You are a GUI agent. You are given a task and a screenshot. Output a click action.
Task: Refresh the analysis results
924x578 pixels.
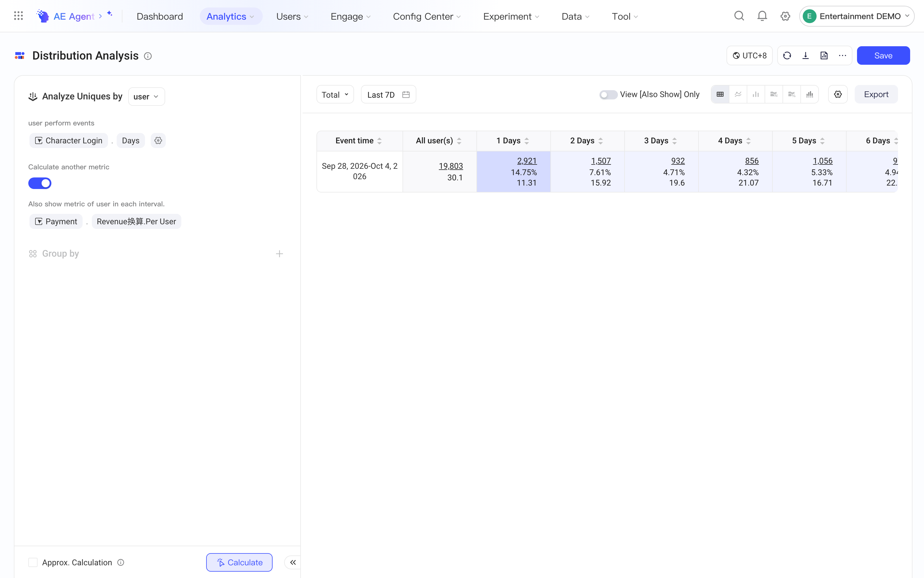click(787, 55)
